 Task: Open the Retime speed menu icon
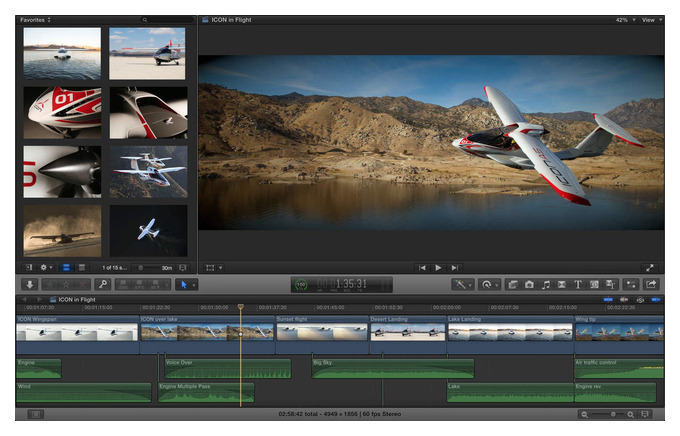pyautogui.click(x=489, y=285)
